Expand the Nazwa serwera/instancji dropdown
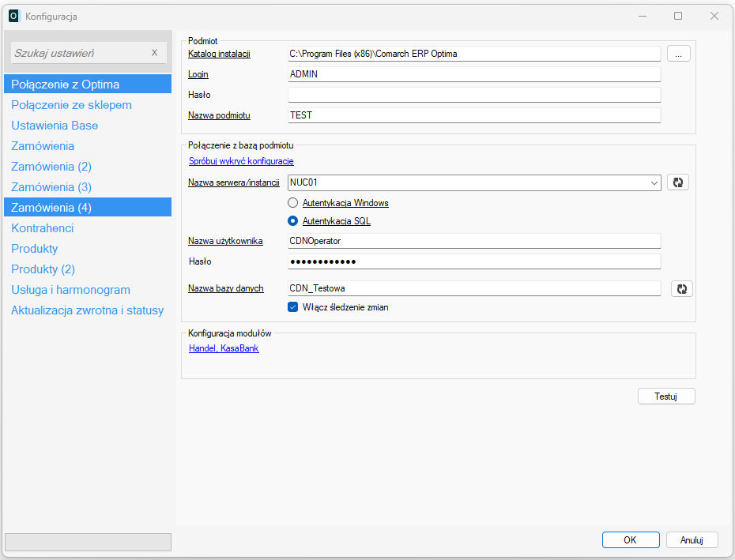This screenshot has height=560, width=735. point(654,182)
